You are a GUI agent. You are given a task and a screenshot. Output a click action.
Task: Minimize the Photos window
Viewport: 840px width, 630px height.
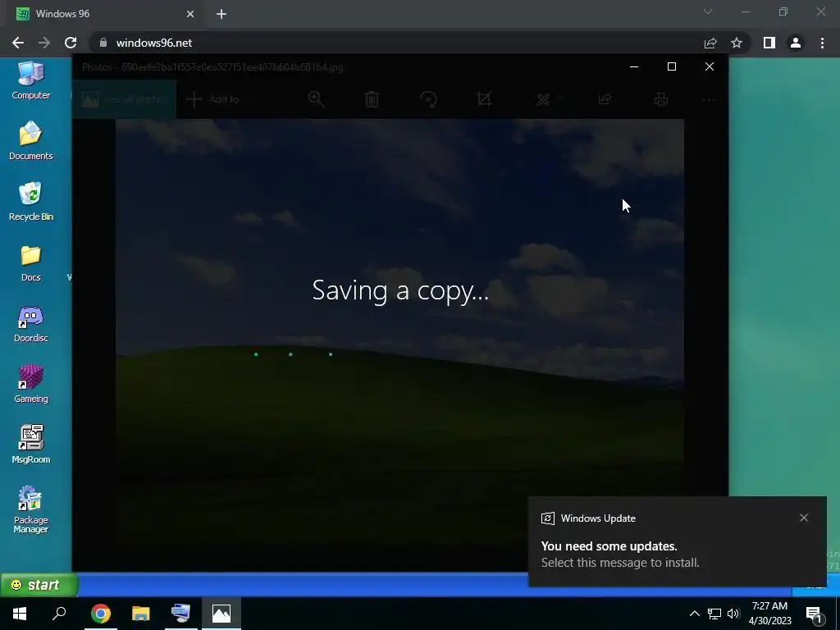click(634, 66)
